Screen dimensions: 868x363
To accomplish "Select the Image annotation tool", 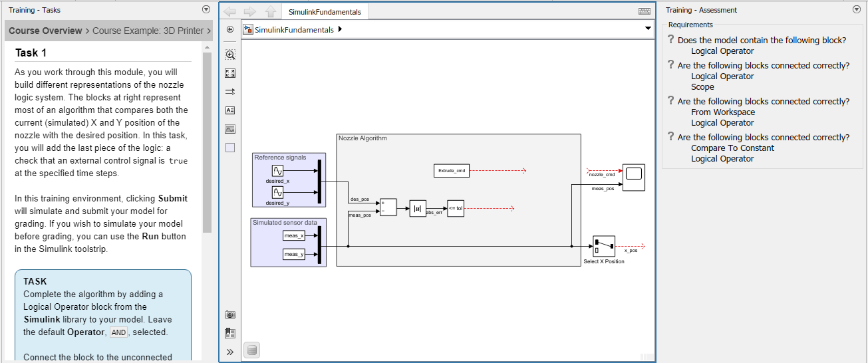I will (230, 129).
